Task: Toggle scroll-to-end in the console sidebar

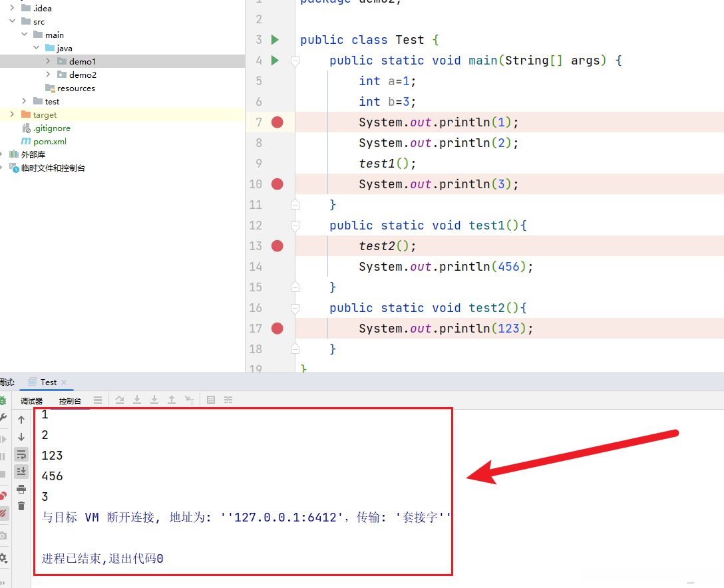Action: [x=21, y=472]
